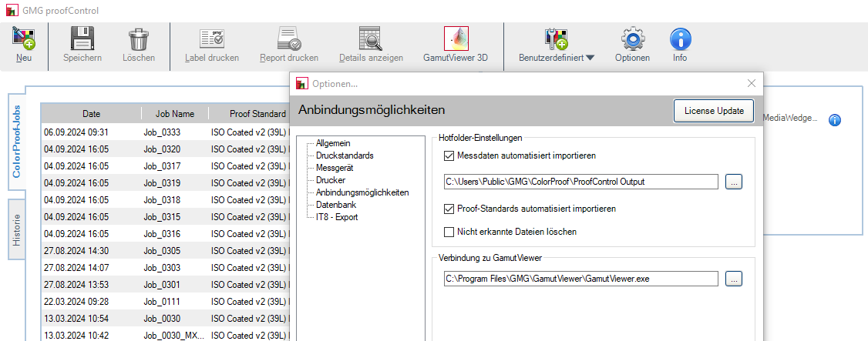Click the hotfolder path input field
The width and height of the screenshot is (868, 341).
tap(580, 182)
